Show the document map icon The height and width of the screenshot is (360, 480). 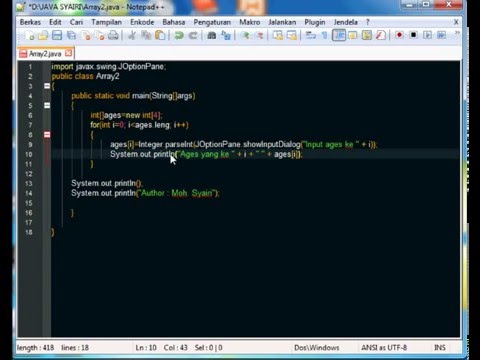[367, 35]
